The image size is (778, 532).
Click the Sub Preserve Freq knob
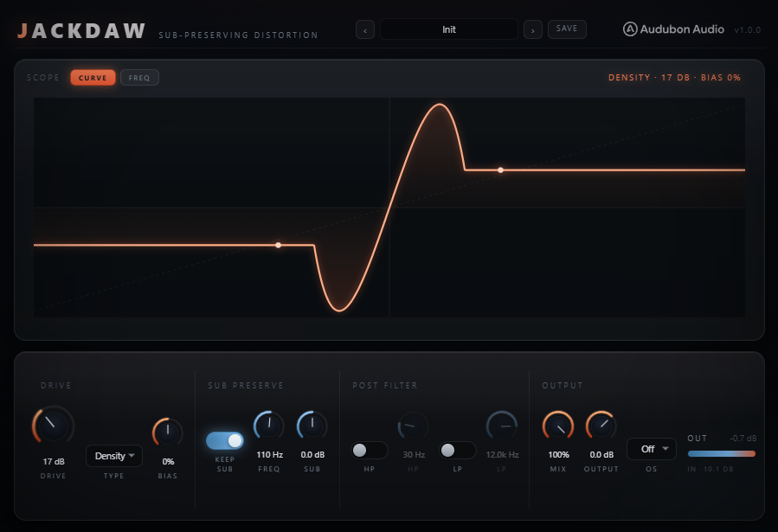pos(269,426)
